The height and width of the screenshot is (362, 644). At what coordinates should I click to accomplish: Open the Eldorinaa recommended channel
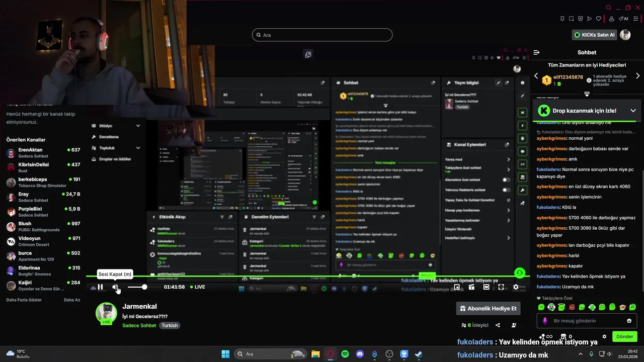click(43, 271)
